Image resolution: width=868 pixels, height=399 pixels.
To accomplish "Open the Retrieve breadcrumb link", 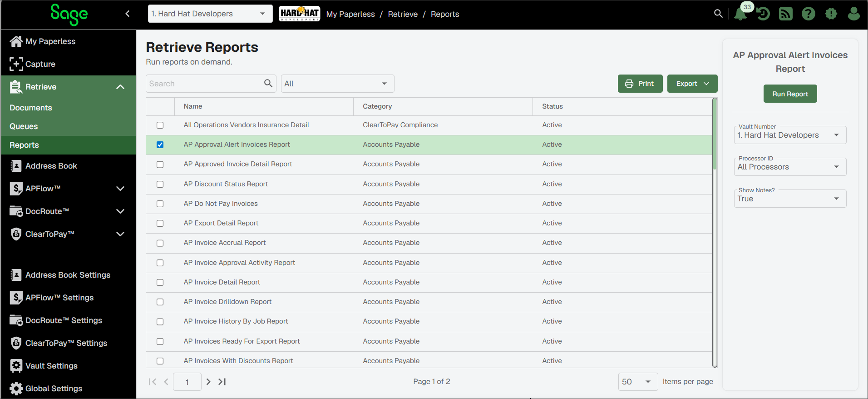I will pyautogui.click(x=403, y=14).
